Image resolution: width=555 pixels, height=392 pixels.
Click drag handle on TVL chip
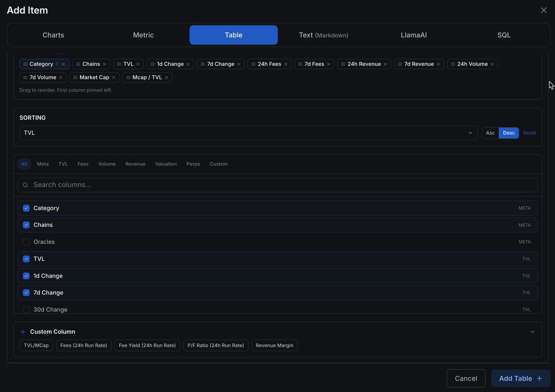119,64
